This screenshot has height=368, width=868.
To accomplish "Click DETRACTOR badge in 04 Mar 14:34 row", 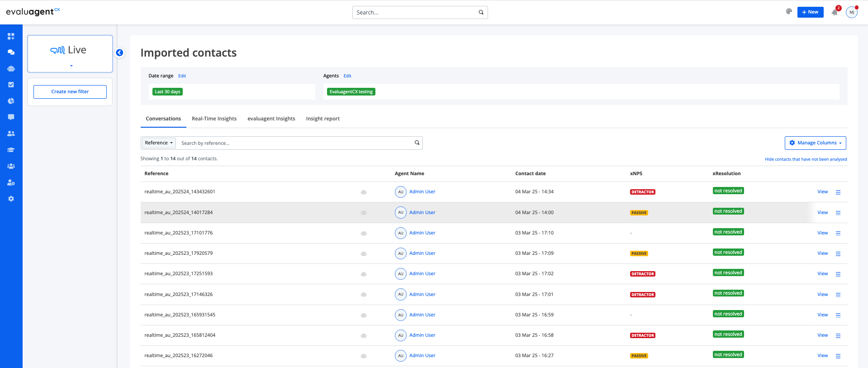I will (x=643, y=192).
